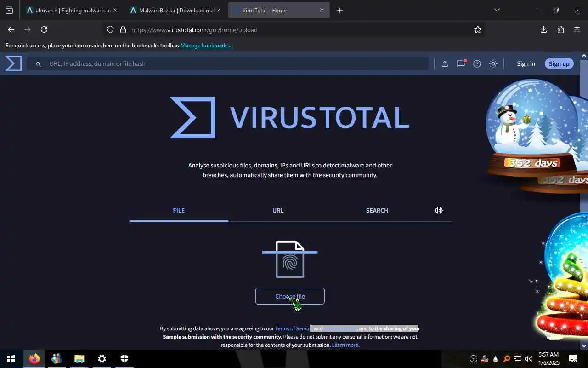Bookmark this page with star icon
The image size is (588, 368).
[x=478, y=29]
